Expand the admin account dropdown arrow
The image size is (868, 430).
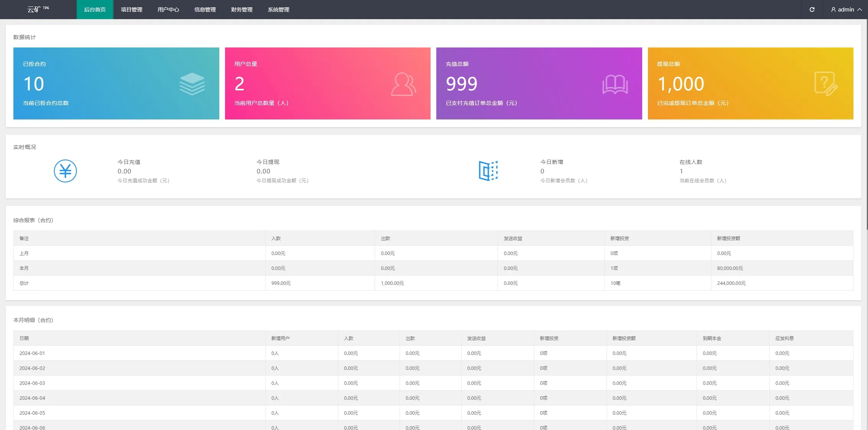pos(860,10)
